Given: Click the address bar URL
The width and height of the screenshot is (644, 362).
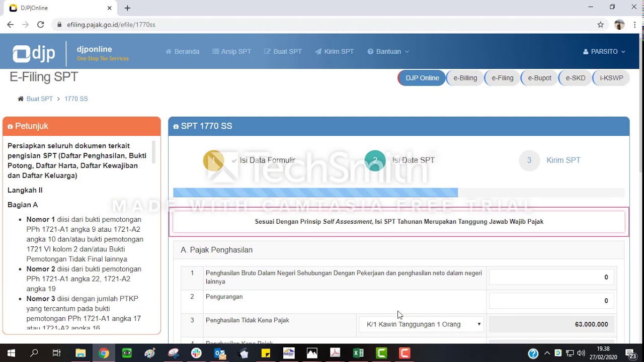Looking at the screenshot, I should (111, 25).
